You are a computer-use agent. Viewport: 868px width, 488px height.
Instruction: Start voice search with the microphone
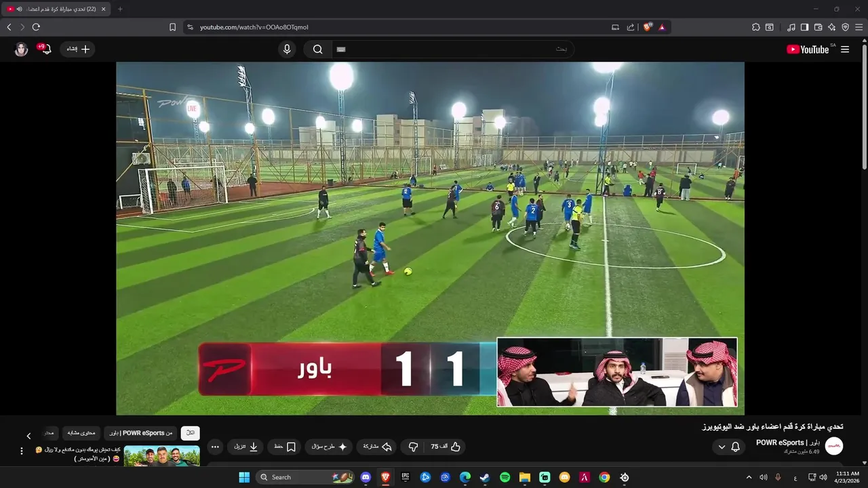tap(287, 49)
